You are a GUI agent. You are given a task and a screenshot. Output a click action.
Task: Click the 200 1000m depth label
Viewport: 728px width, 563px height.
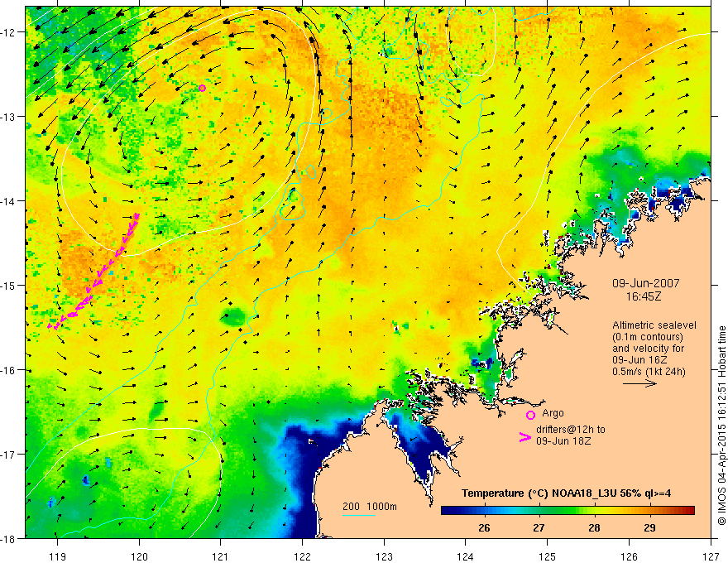point(370,507)
